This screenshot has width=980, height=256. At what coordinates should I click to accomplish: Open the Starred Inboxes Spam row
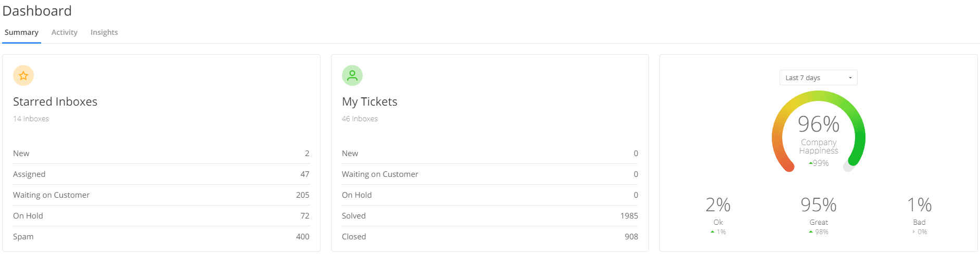coord(161,237)
